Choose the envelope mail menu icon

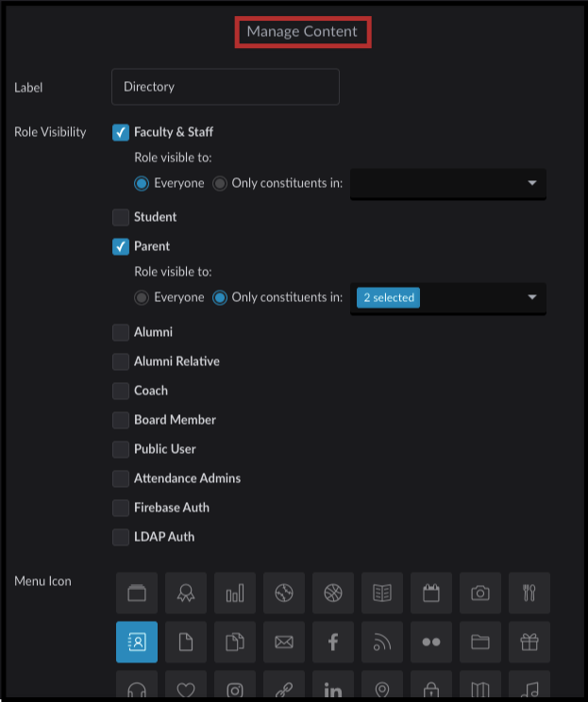pos(284,642)
